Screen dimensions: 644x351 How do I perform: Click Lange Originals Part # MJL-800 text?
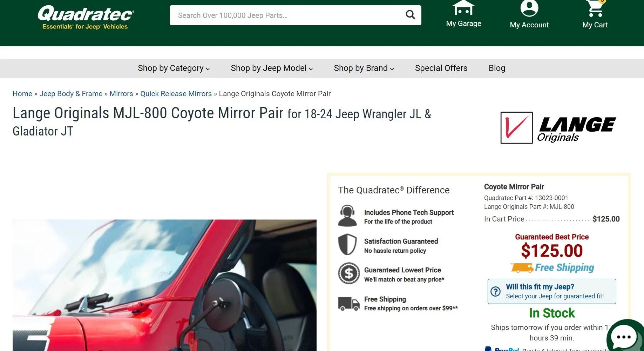pyautogui.click(x=529, y=207)
